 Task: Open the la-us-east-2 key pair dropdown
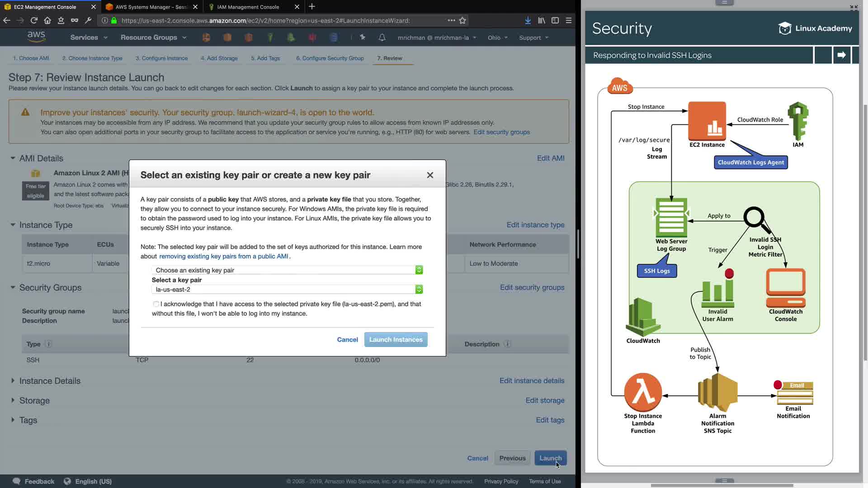tap(287, 289)
